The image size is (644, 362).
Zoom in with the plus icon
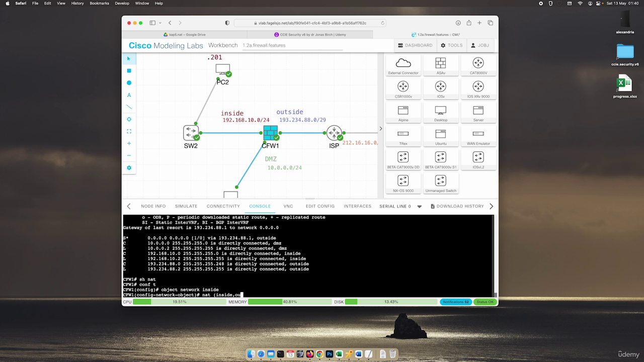129,143
